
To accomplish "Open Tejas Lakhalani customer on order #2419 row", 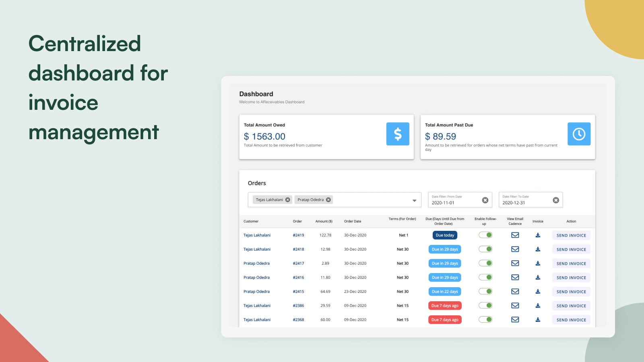I will click(x=257, y=235).
